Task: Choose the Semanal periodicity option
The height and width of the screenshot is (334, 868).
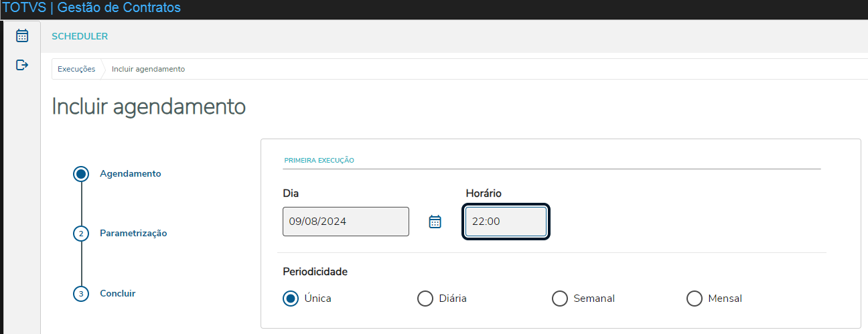Action: [560, 299]
